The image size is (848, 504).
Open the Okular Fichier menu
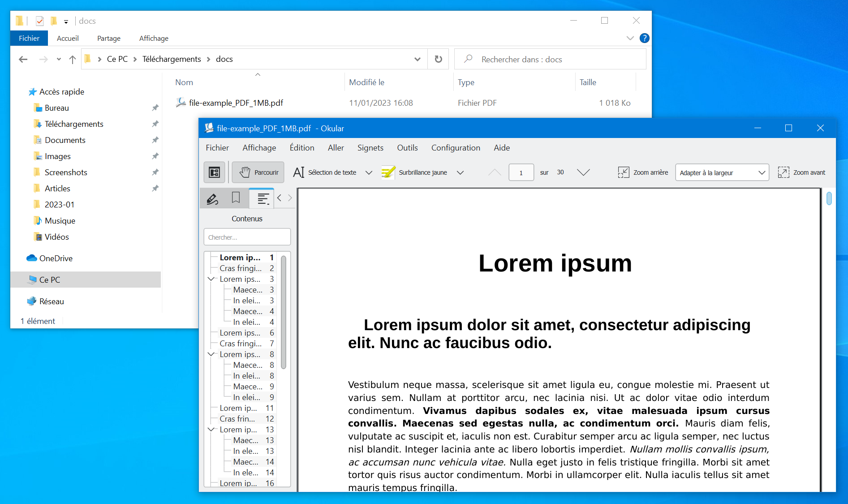point(217,148)
